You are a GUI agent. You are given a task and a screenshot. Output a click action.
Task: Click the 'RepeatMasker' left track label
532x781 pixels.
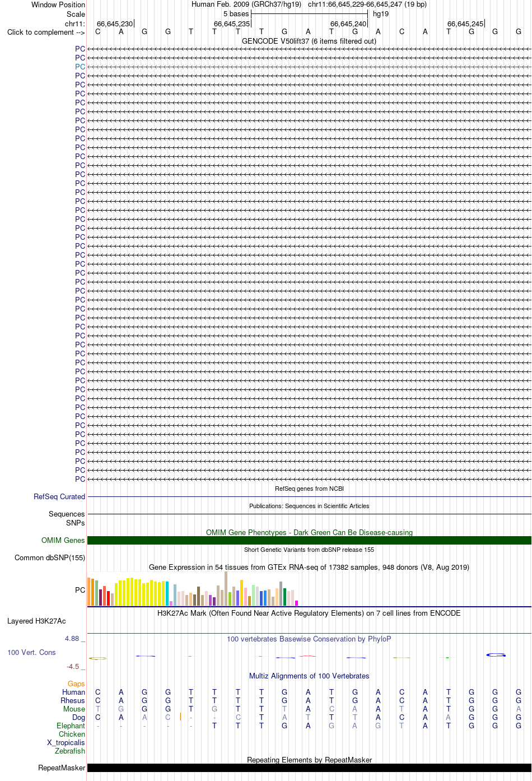click(62, 768)
